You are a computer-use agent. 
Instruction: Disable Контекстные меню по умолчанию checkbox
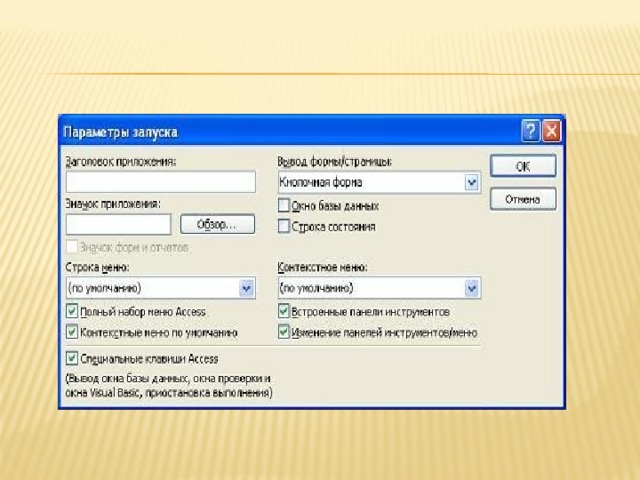[x=72, y=332]
